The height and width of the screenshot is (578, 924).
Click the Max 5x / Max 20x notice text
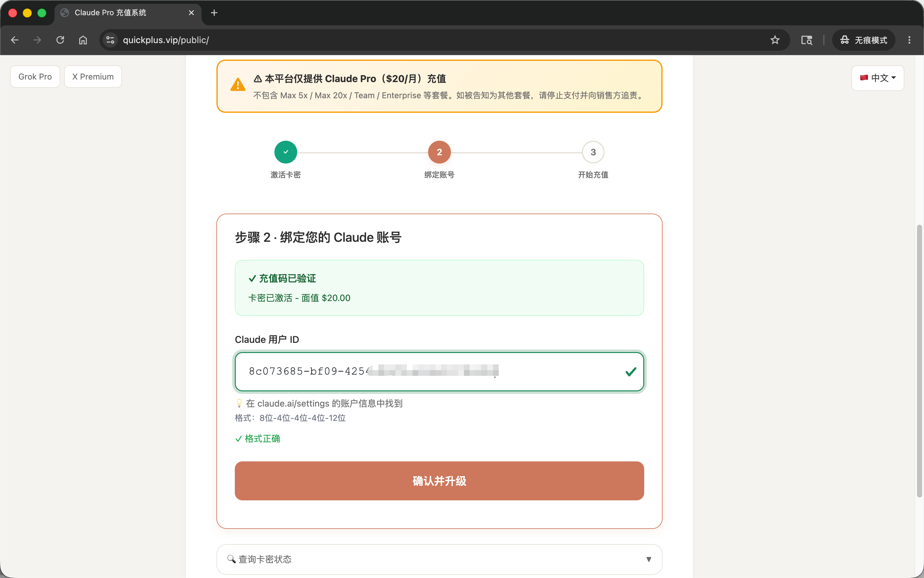pyautogui.click(x=449, y=95)
